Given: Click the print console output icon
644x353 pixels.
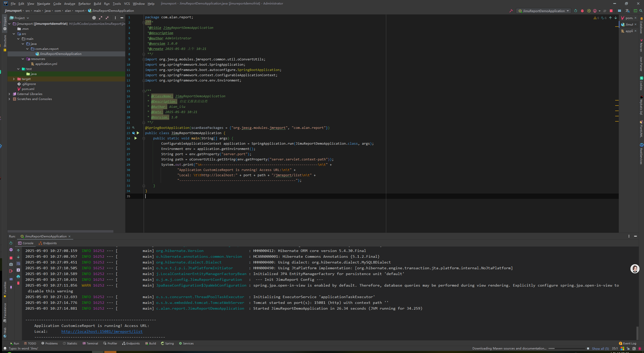Looking at the screenshot, I should (18, 277).
